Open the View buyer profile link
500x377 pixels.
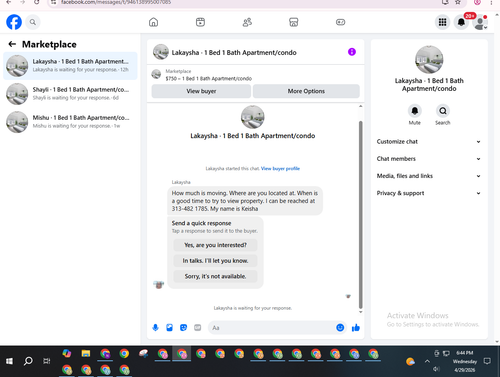pyautogui.click(x=280, y=169)
